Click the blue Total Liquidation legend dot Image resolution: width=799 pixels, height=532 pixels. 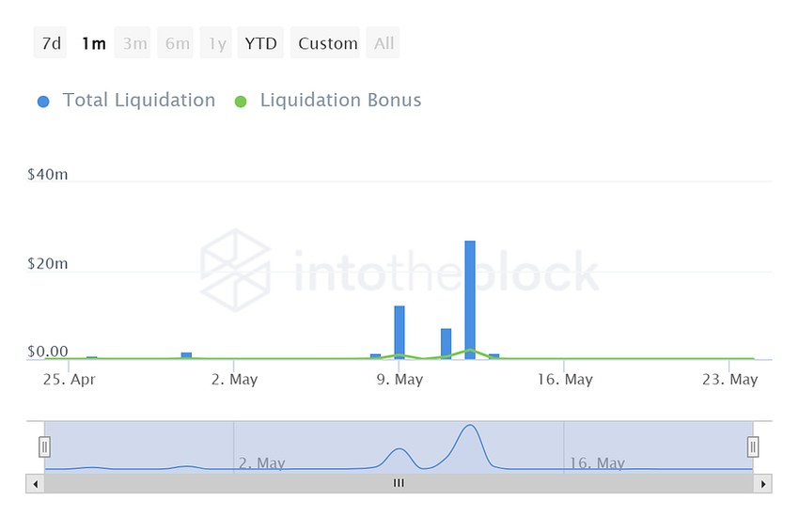tap(43, 101)
